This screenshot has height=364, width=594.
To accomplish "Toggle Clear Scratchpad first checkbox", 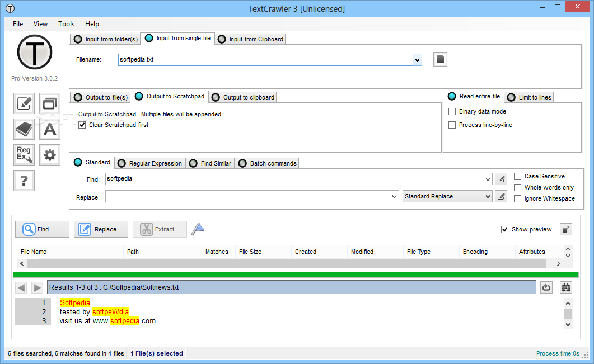I will 82,125.
